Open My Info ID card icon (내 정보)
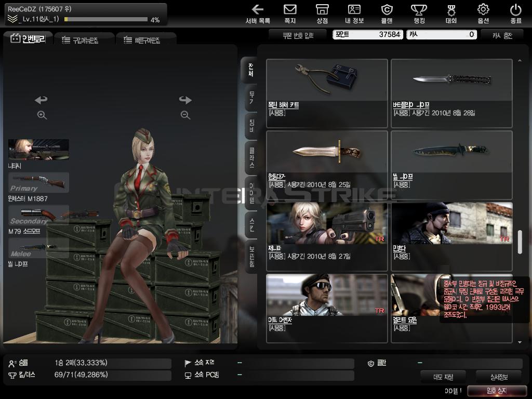This screenshot has height=399, width=532. coord(354,14)
